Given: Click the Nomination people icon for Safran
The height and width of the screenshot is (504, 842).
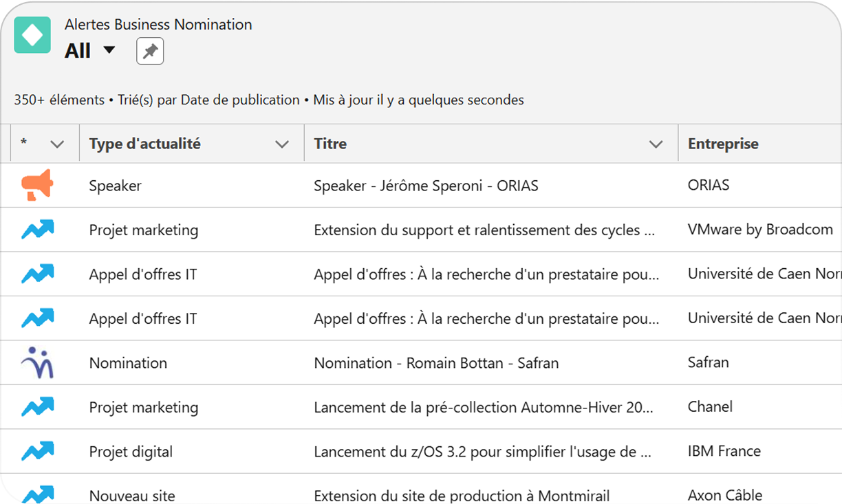Looking at the screenshot, I should tap(37, 363).
